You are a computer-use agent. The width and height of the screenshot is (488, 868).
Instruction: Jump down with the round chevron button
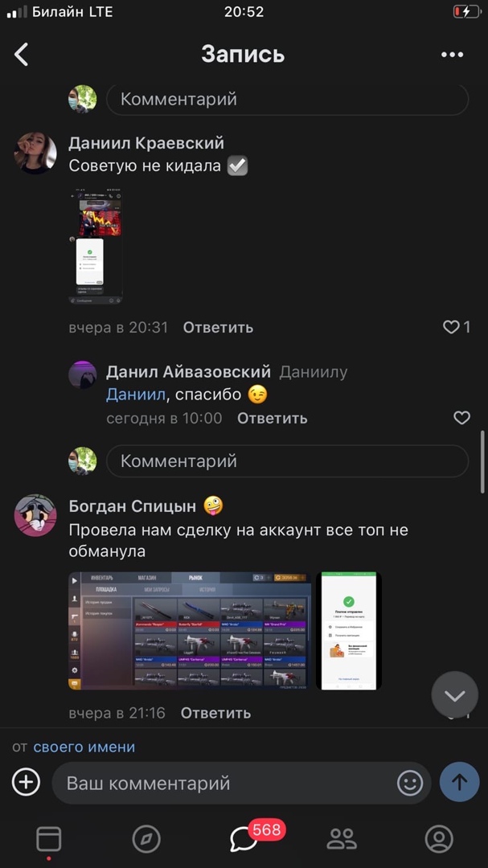click(x=455, y=694)
